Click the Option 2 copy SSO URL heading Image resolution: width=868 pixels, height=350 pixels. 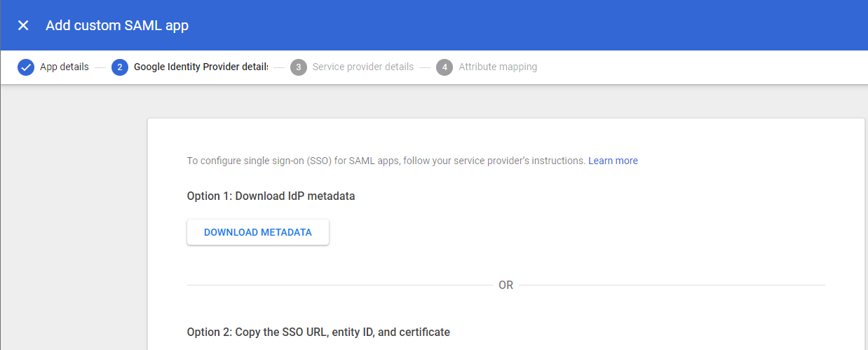[318, 332]
